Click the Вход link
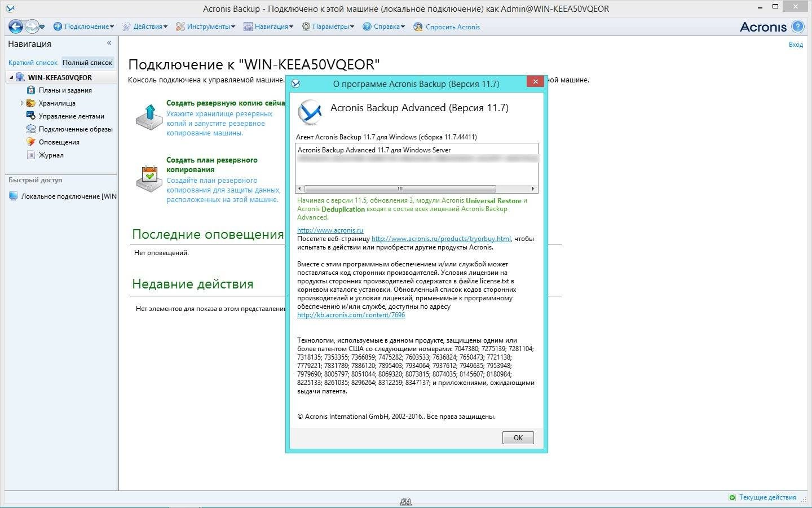 pos(796,45)
